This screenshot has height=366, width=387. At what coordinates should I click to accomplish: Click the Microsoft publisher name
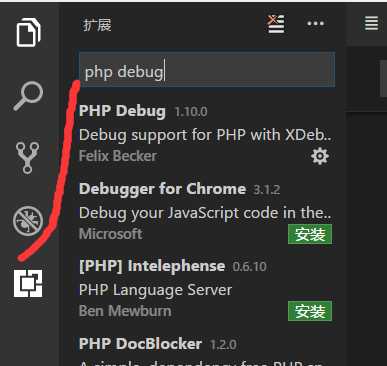pyautogui.click(x=111, y=234)
